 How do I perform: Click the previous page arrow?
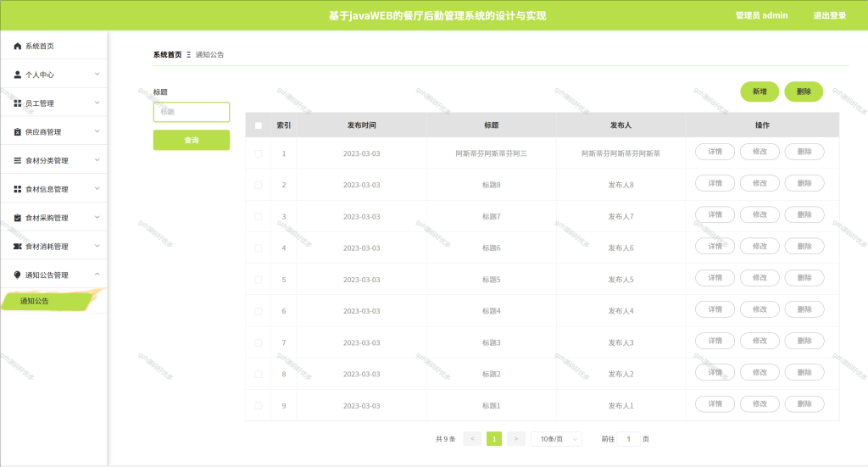tap(472, 439)
